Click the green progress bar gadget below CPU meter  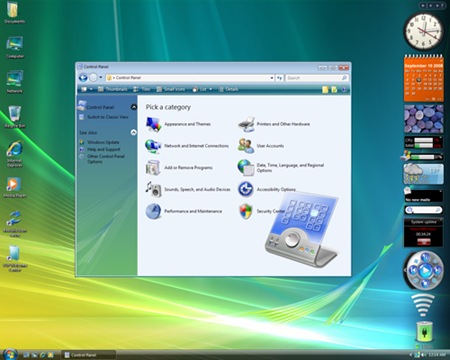[x=423, y=157]
